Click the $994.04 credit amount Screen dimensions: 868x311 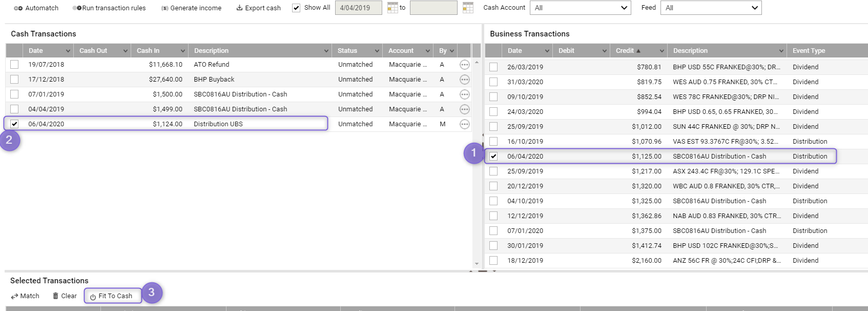[x=649, y=112]
